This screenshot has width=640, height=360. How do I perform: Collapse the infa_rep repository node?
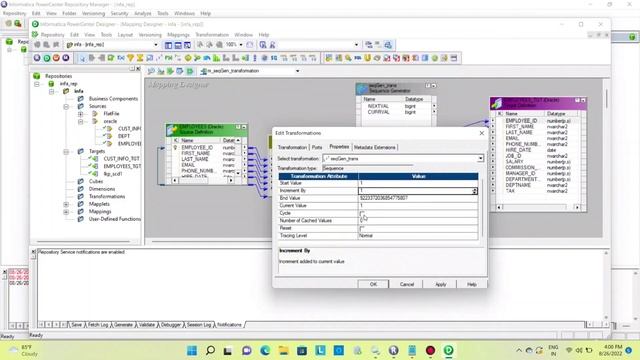[37, 84]
